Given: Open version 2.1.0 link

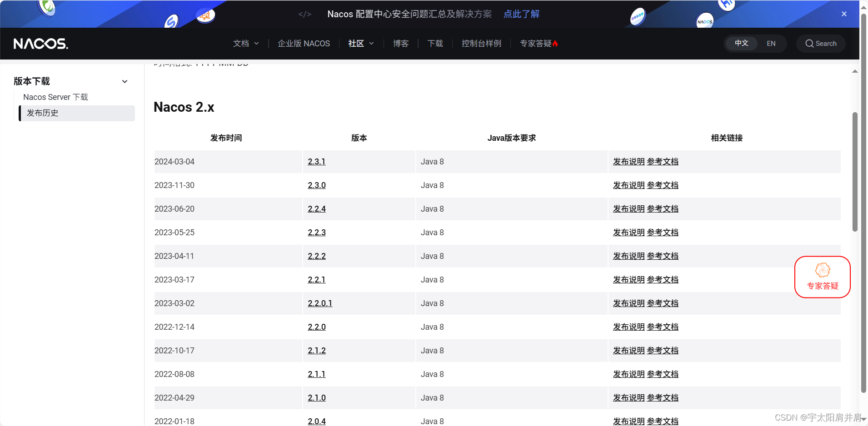Looking at the screenshot, I should (316, 398).
